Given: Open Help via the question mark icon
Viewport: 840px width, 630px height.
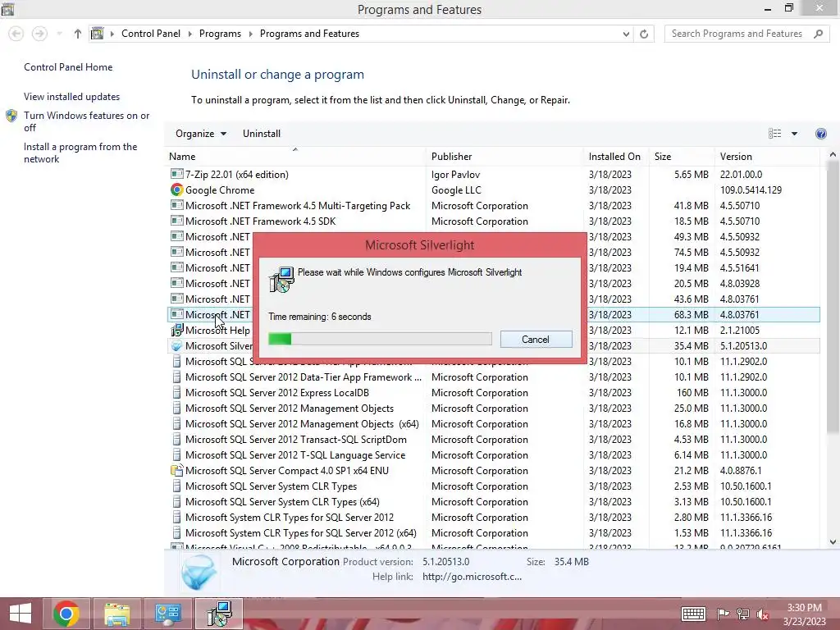Looking at the screenshot, I should click(820, 134).
